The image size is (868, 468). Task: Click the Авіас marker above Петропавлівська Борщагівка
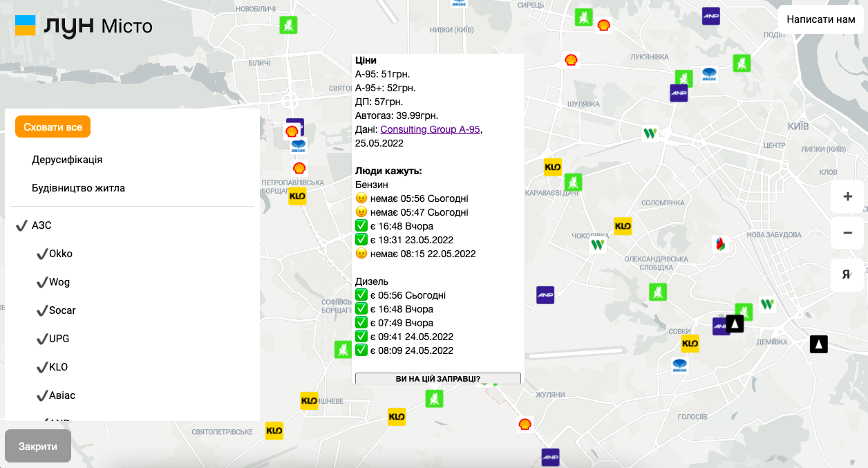click(299, 146)
